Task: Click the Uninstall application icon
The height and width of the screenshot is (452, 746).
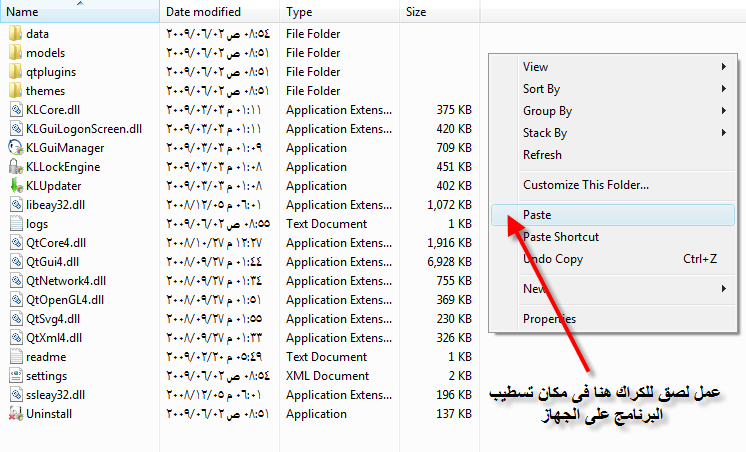Action: [16, 414]
